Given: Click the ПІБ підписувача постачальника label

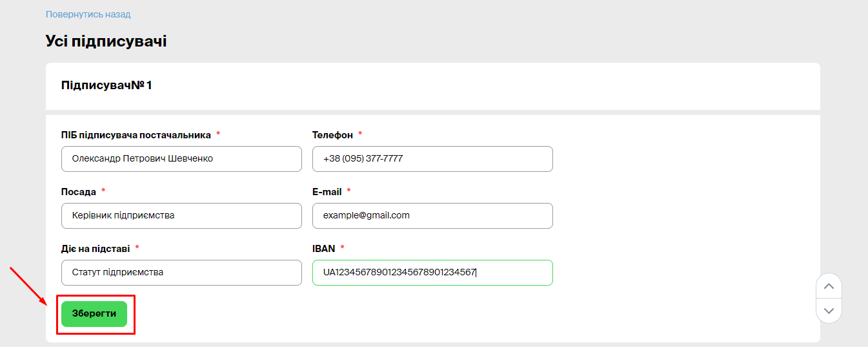Looking at the screenshot, I should [136, 135].
